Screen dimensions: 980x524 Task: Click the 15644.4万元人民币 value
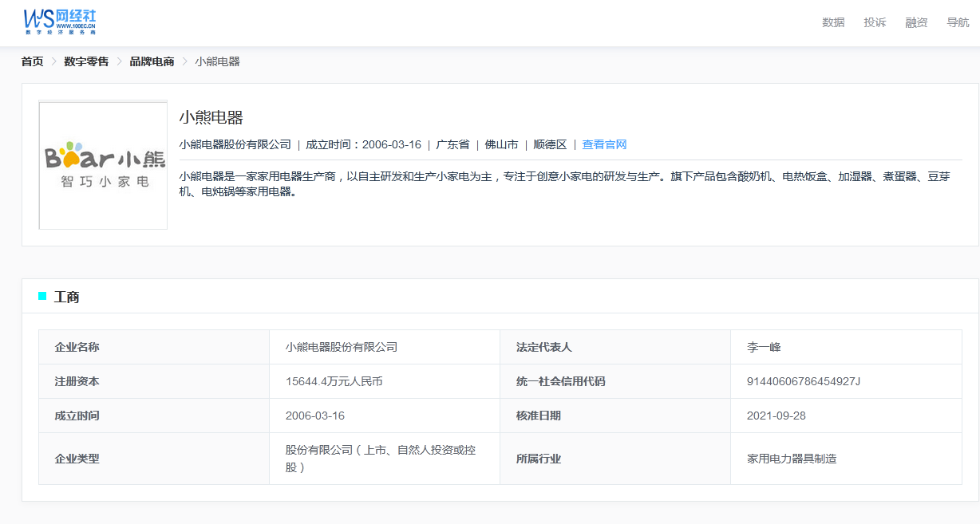pos(334,381)
